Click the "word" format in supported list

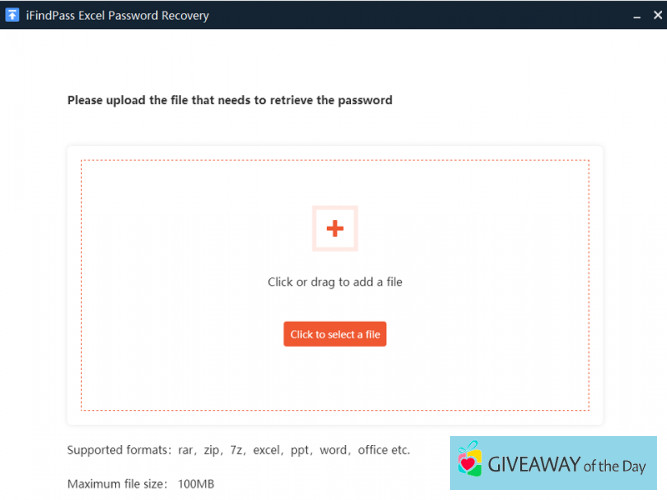click(x=333, y=450)
